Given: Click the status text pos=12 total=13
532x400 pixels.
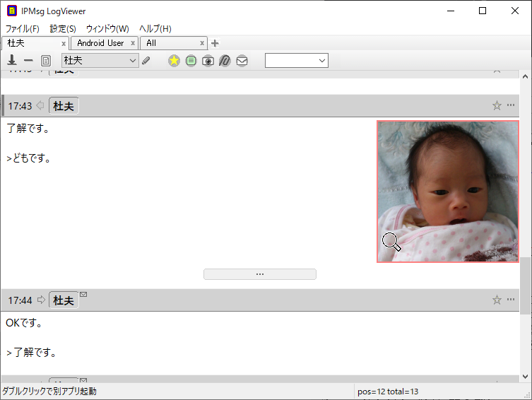Looking at the screenshot, I should tap(388, 392).
